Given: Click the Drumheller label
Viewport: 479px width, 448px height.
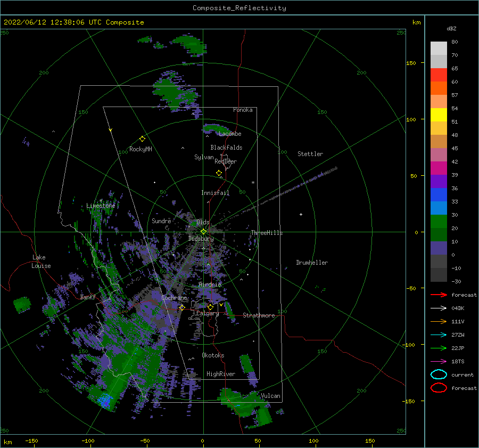Looking at the screenshot, I should click(312, 263).
